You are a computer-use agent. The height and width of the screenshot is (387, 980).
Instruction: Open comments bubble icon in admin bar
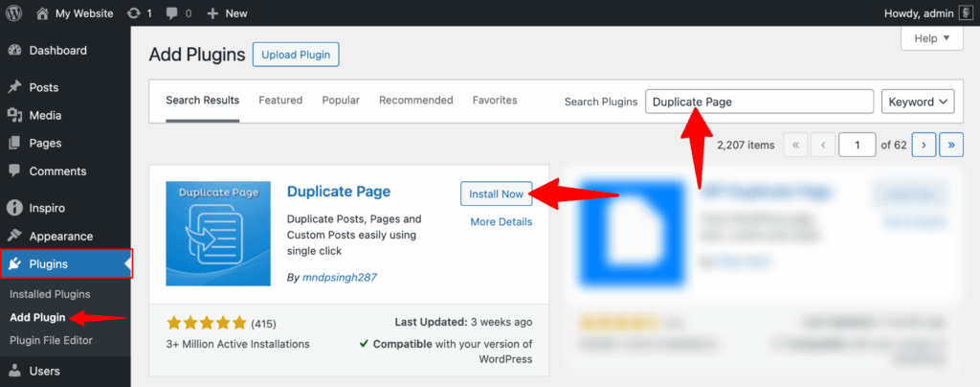pyautogui.click(x=173, y=13)
